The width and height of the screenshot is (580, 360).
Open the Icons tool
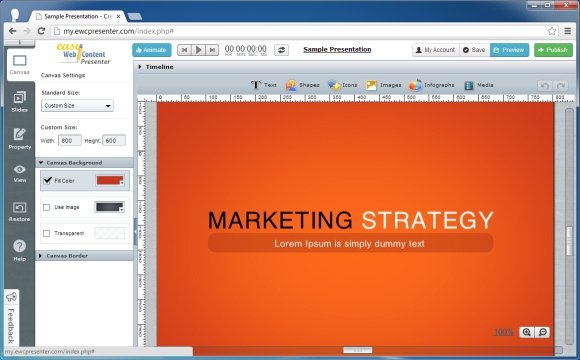click(x=343, y=85)
